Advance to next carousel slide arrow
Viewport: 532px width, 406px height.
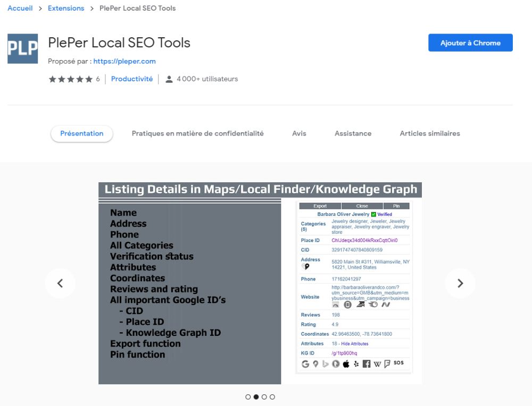pyautogui.click(x=460, y=283)
